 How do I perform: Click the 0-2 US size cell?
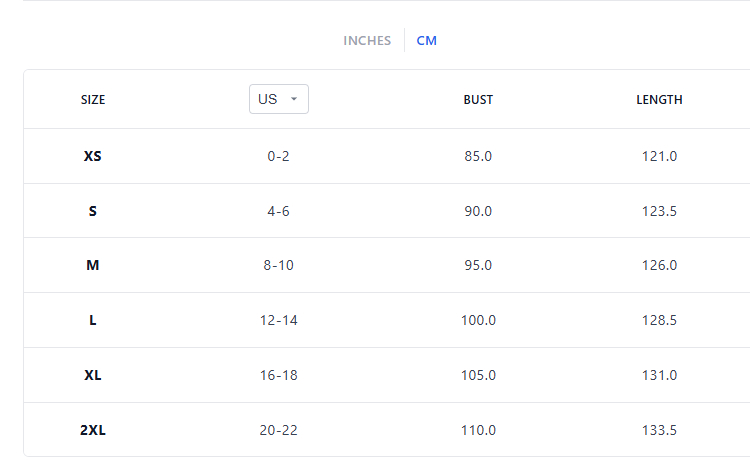coord(278,156)
